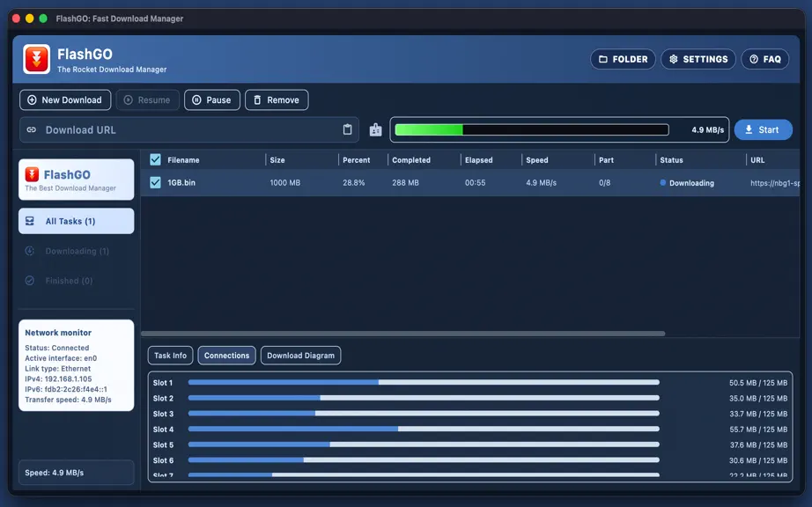Click the 37.6 MB / 125 MB slot value
This screenshot has width=812, height=507.
758,445
